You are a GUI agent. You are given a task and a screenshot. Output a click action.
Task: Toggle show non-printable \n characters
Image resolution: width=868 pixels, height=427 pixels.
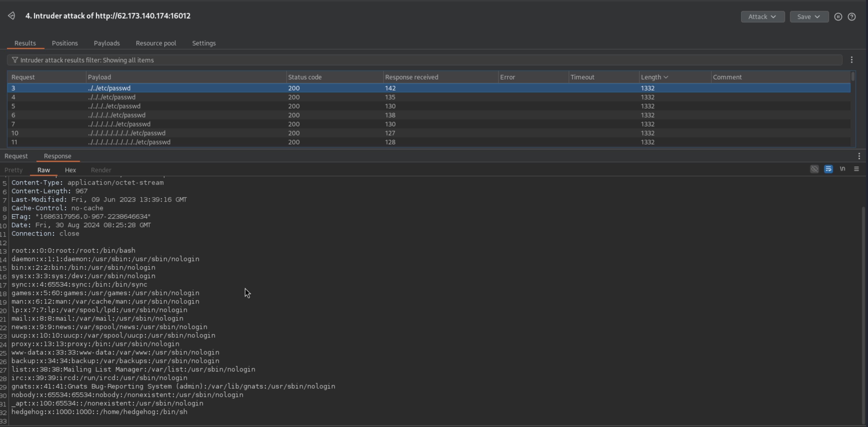(843, 169)
